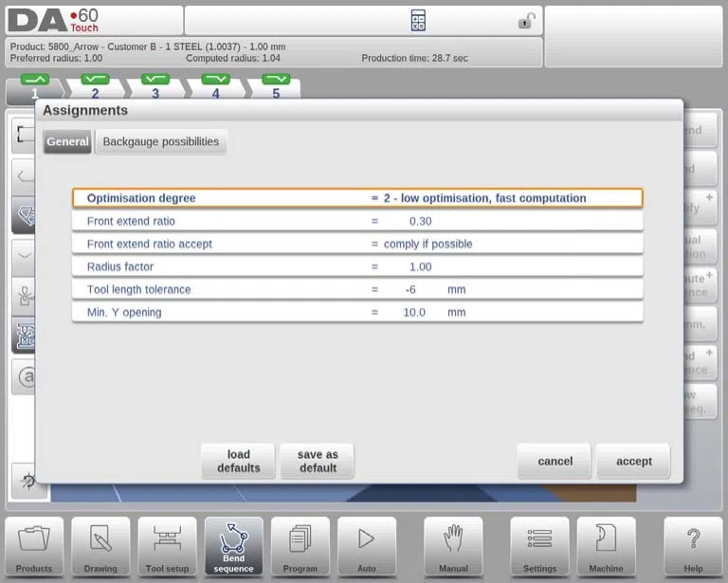728x583 pixels.
Task: Click the green bend indicator above step 3
Action: click(x=155, y=80)
